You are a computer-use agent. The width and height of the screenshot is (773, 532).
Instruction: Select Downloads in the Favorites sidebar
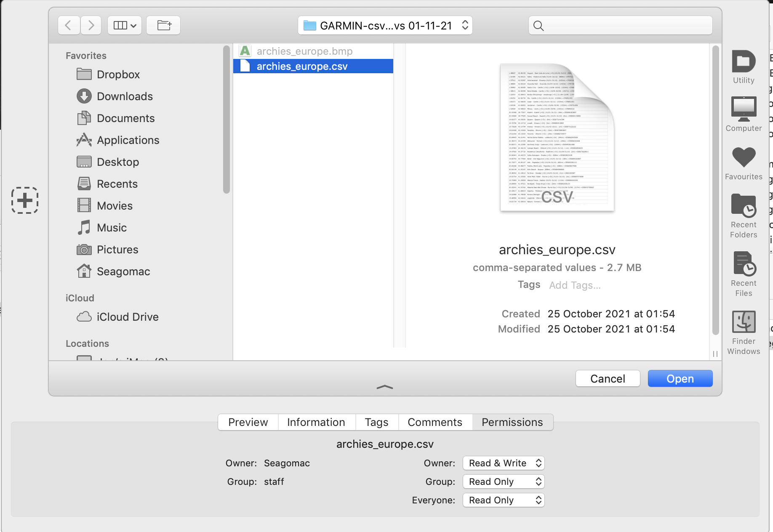pos(125,96)
